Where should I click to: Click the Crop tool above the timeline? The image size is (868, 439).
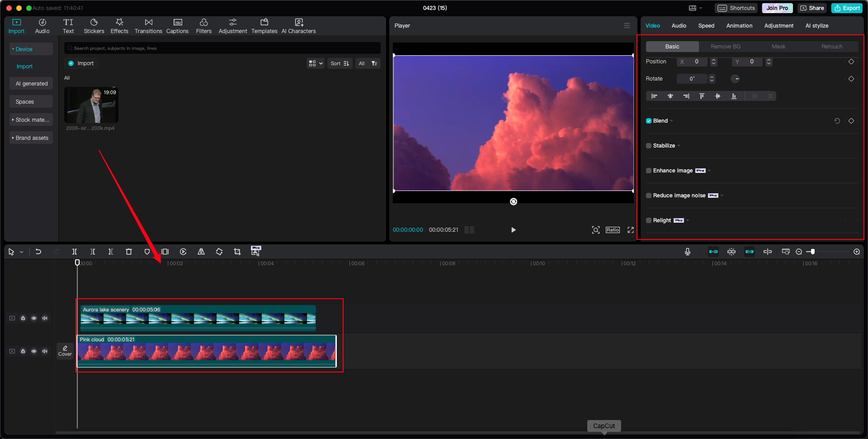click(x=237, y=252)
